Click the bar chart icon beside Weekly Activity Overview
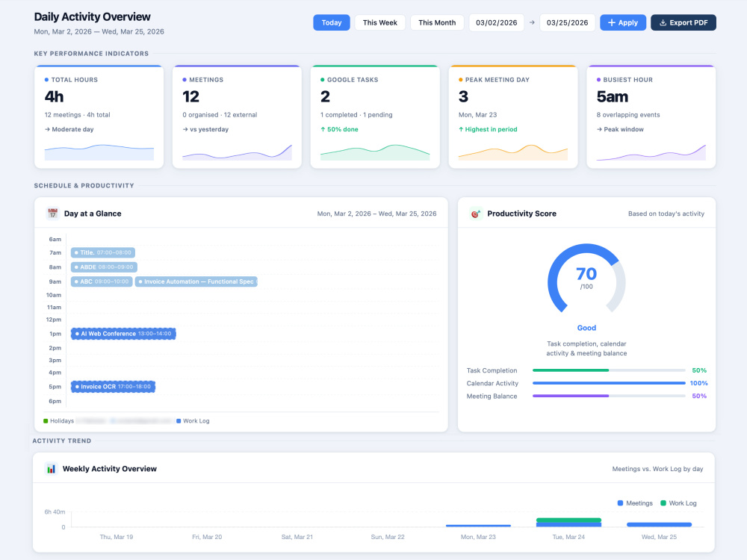 coord(51,469)
